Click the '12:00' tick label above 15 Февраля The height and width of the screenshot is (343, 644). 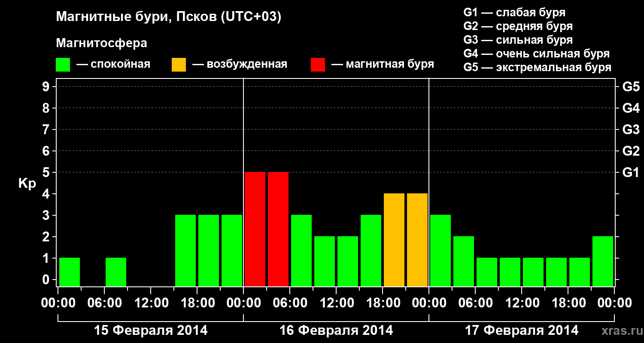click(151, 303)
